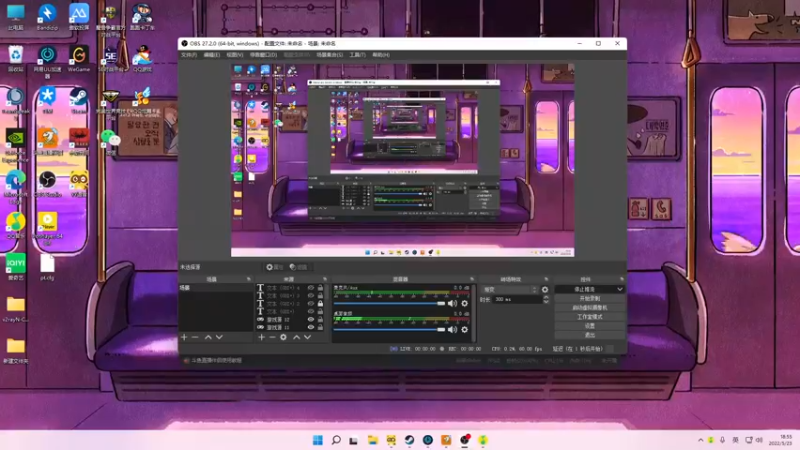Open source properties gear below sources list
This screenshot has width=800, height=450.
pyautogui.click(x=284, y=337)
